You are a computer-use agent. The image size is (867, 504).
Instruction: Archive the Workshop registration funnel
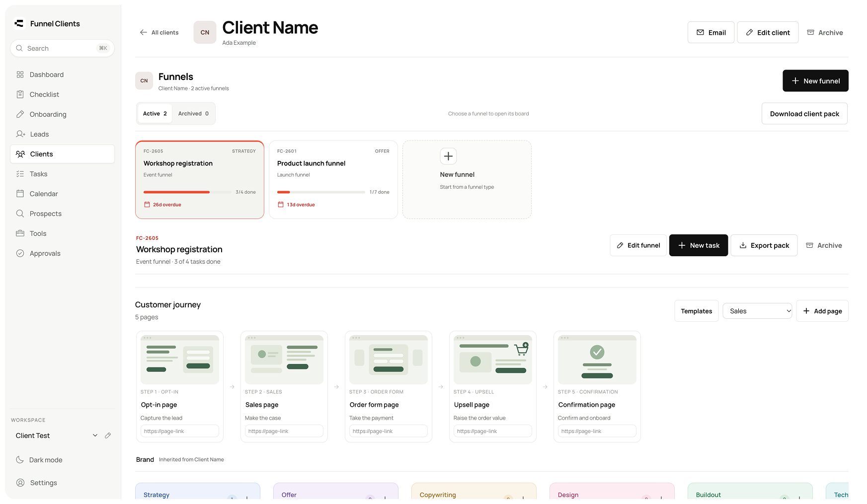(x=824, y=245)
